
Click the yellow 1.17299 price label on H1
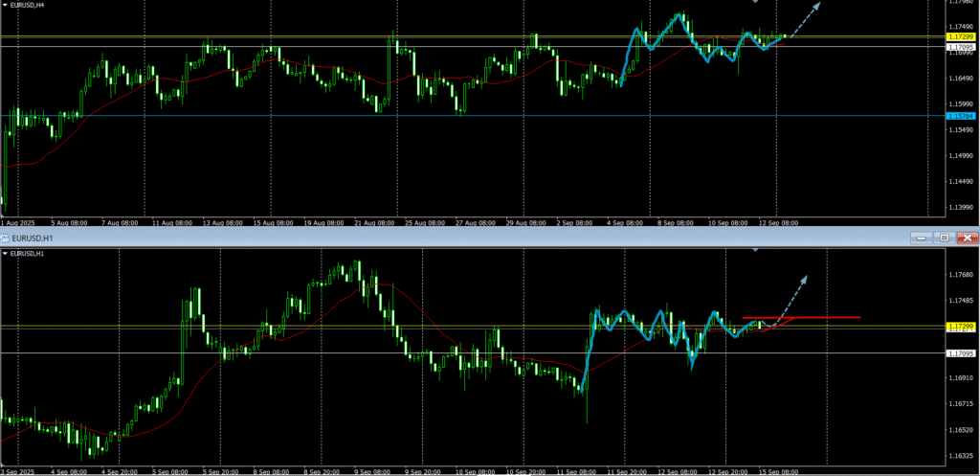point(960,327)
